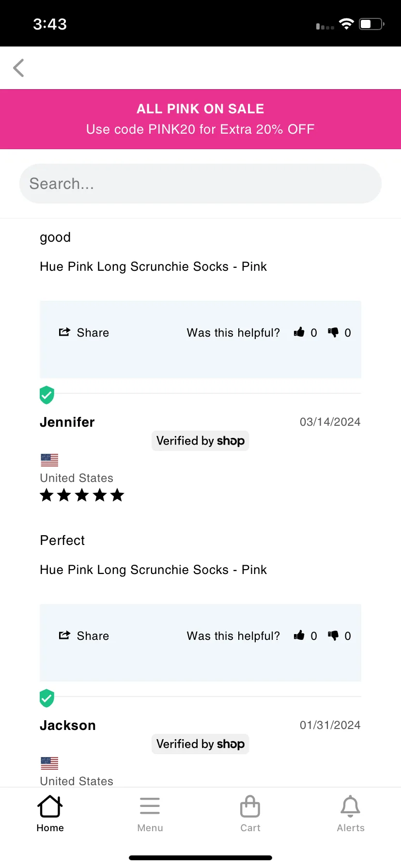Tap the Search input field
The width and height of the screenshot is (401, 868).
[200, 184]
